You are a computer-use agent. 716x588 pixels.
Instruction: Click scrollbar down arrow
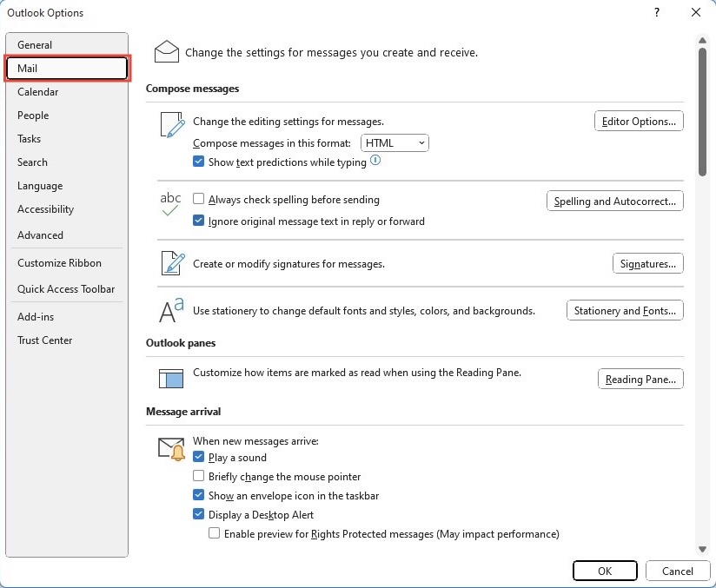pyautogui.click(x=702, y=549)
